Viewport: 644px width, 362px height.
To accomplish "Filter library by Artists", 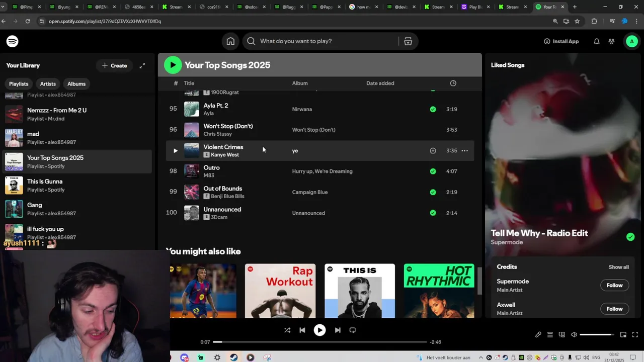I will click(48, 84).
